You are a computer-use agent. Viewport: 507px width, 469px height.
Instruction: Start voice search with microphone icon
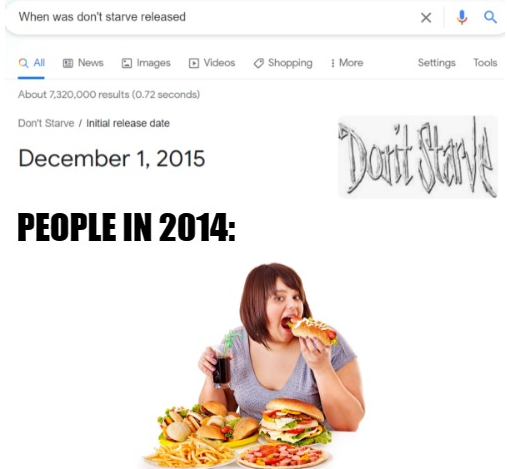[462, 17]
